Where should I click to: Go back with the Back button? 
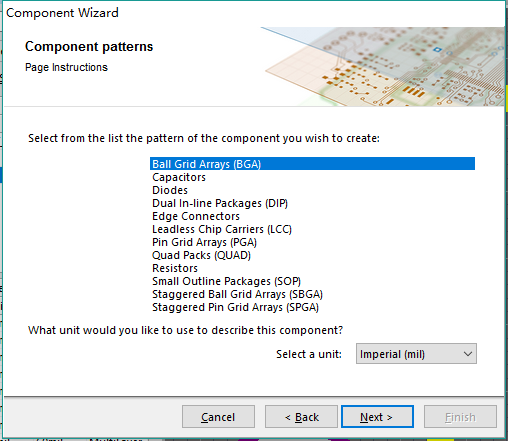tap(301, 417)
